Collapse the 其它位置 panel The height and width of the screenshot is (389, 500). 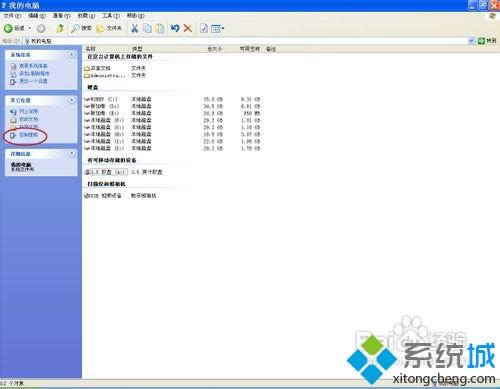tap(72, 100)
